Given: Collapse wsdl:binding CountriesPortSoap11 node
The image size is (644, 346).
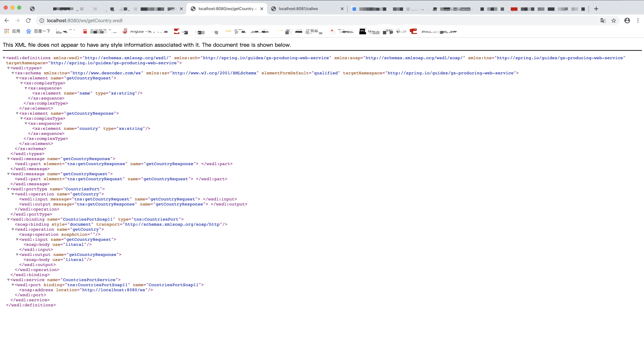Looking at the screenshot, I should click(8, 219).
